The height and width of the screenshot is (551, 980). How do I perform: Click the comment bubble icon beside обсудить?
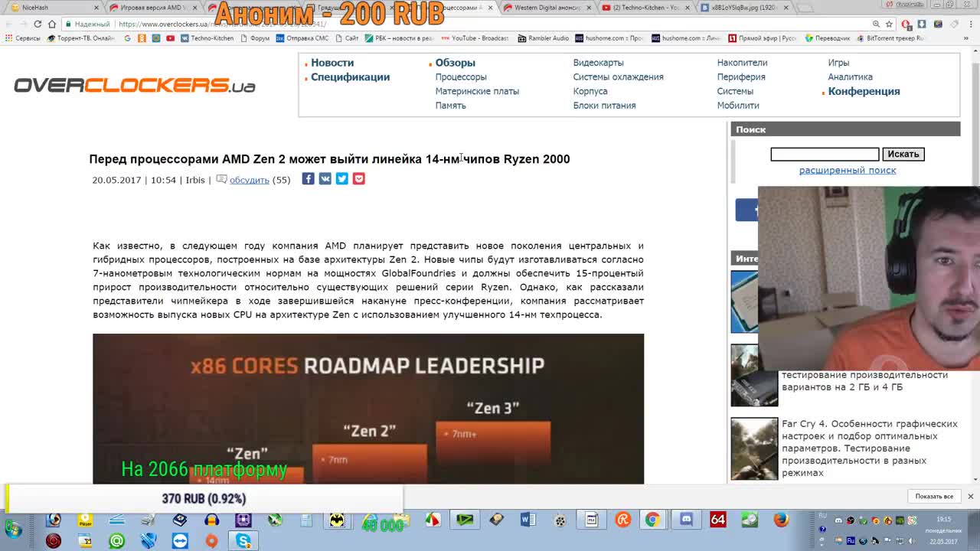(221, 179)
